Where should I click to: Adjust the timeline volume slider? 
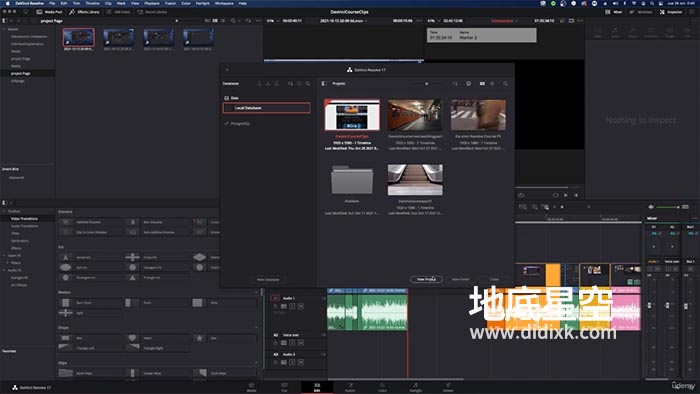point(668,207)
